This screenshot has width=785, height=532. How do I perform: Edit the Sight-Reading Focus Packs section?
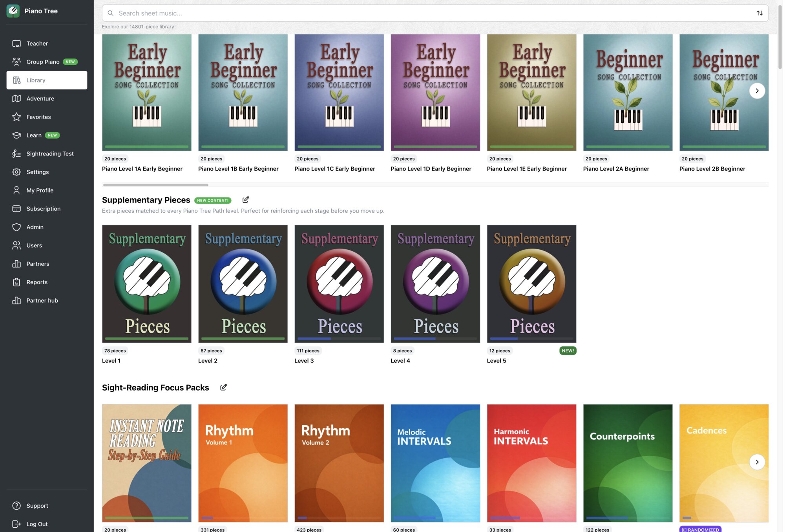(x=223, y=388)
